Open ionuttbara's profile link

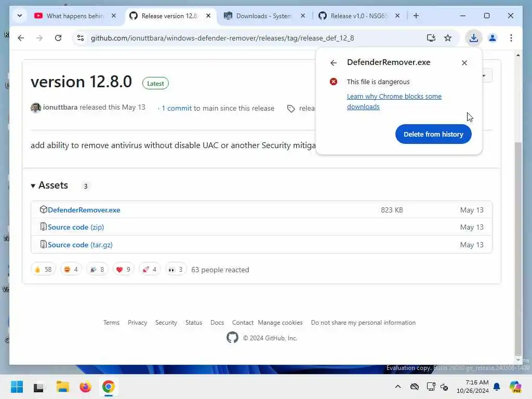pos(60,107)
